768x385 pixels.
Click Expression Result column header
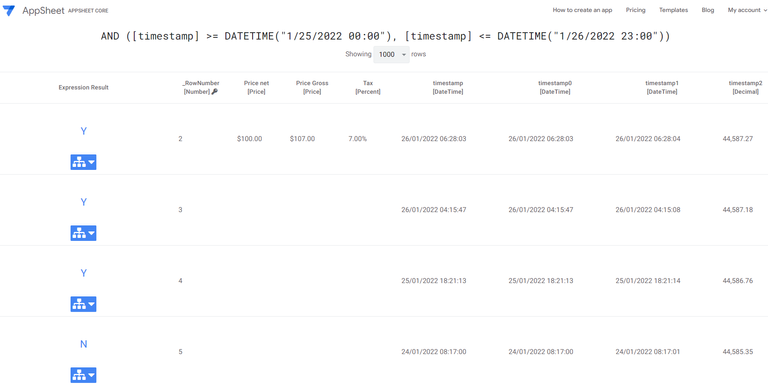[84, 88]
